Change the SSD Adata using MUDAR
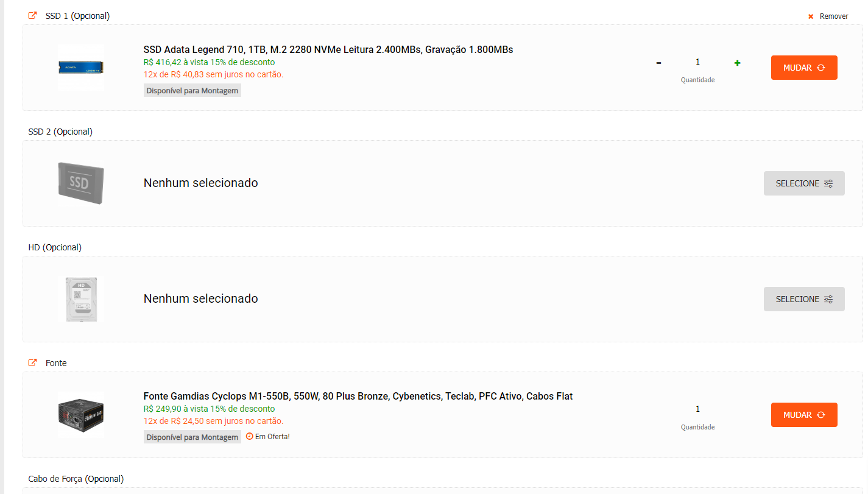The width and height of the screenshot is (868, 494). 804,68
